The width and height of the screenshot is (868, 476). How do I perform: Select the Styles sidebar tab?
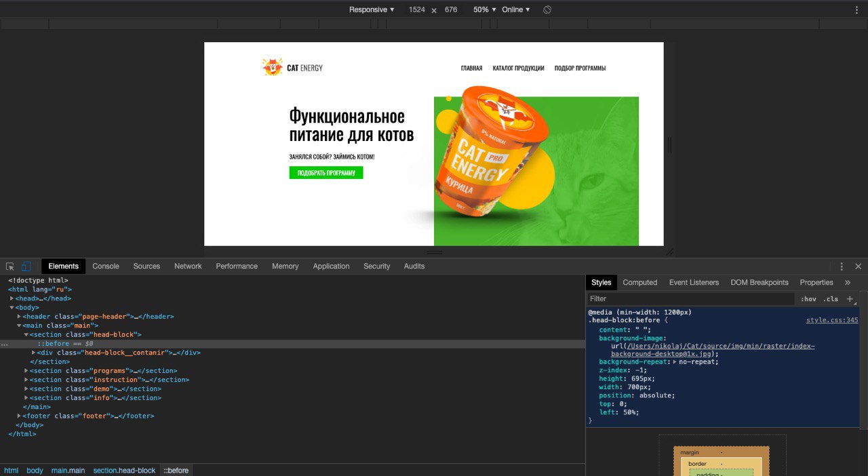click(601, 283)
